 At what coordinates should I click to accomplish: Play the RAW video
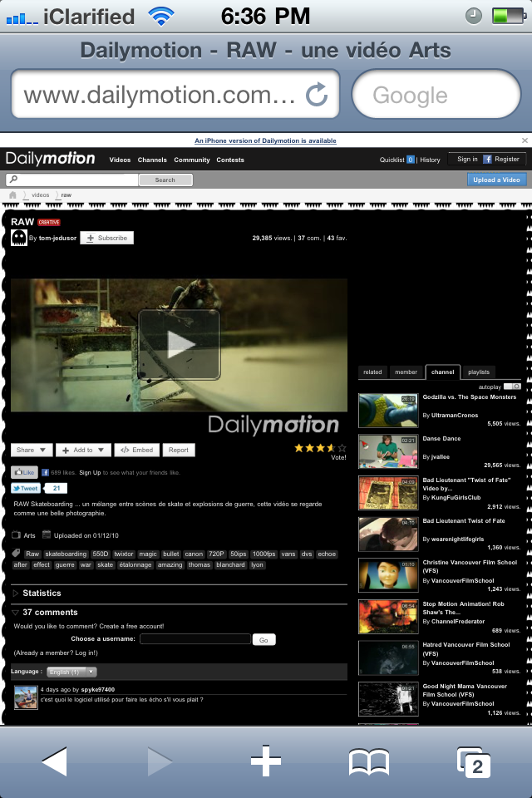pyautogui.click(x=179, y=344)
